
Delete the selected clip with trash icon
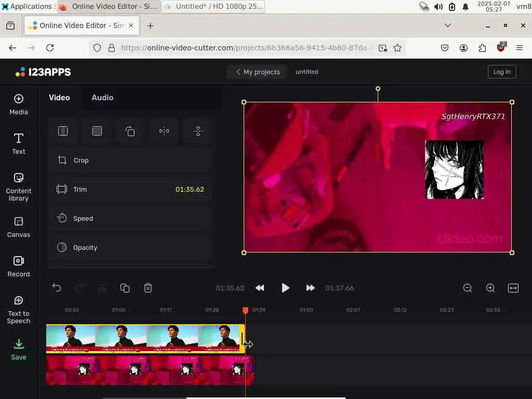coord(148,288)
